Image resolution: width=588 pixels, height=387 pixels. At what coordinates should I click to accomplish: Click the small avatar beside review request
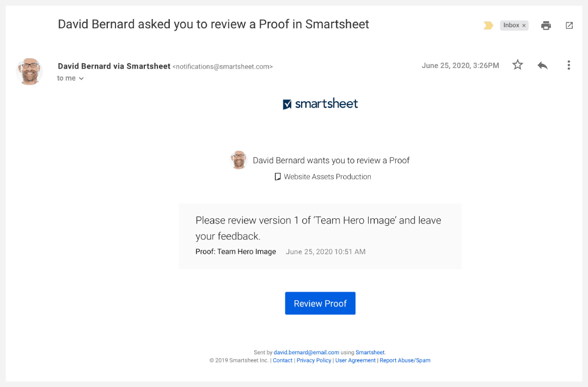[238, 160]
